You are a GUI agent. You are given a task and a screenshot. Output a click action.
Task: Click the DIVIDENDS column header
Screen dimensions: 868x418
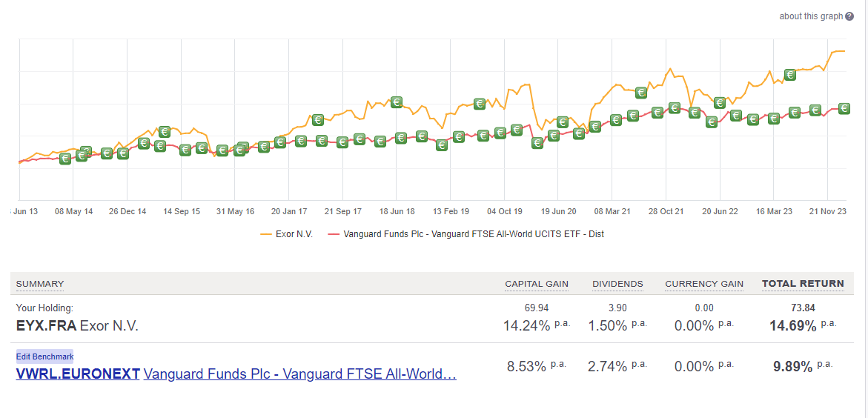617,284
